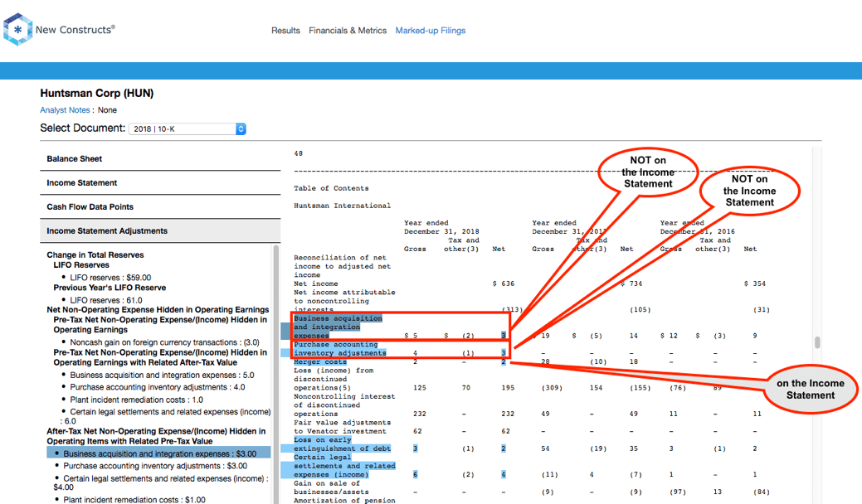Click the New Constructs logo icon

(x=17, y=30)
